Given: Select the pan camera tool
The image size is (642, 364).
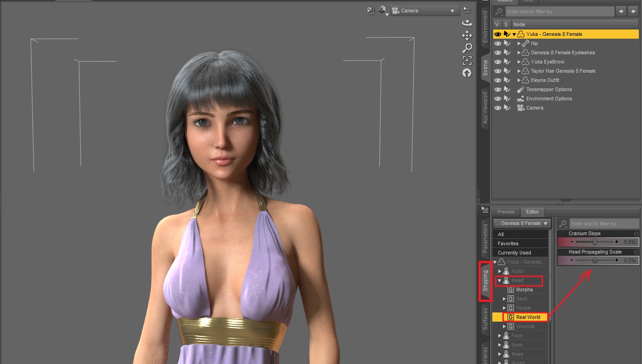Looking at the screenshot, I should pos(467,35).
